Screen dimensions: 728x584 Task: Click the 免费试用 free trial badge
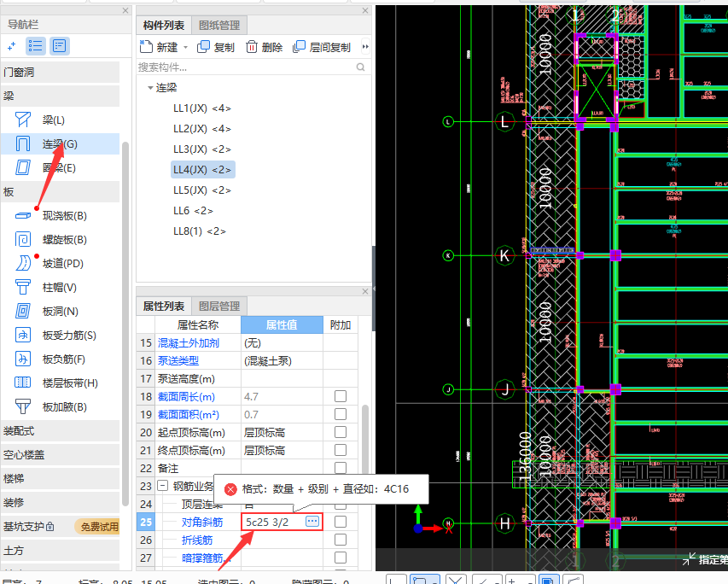[98, 527]
